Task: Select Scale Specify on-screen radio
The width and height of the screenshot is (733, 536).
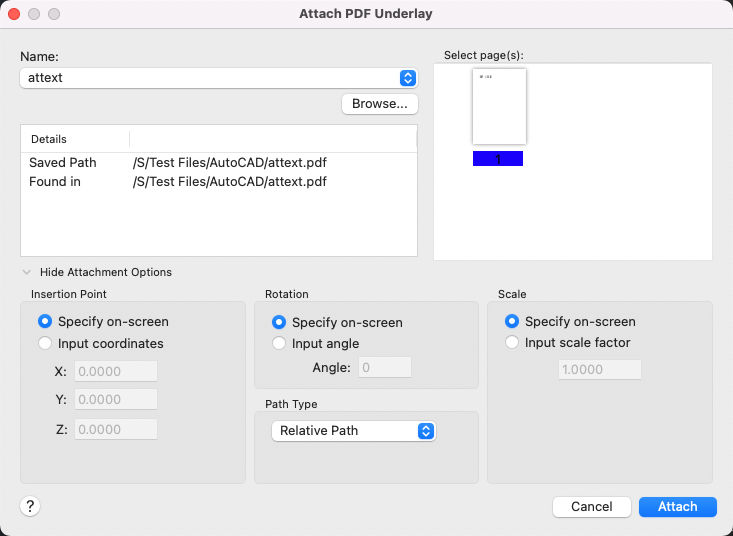Action: click(x=513, y=322)
